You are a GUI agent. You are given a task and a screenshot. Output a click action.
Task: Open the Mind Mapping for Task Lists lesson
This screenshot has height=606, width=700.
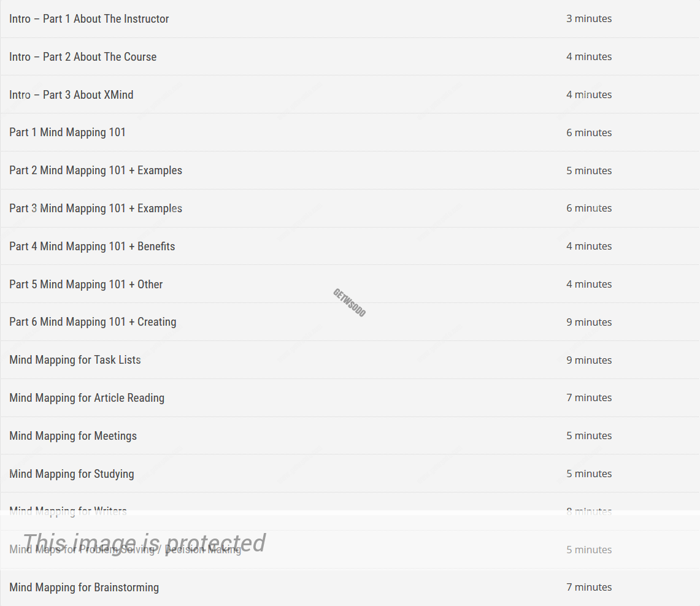point(75,360)
